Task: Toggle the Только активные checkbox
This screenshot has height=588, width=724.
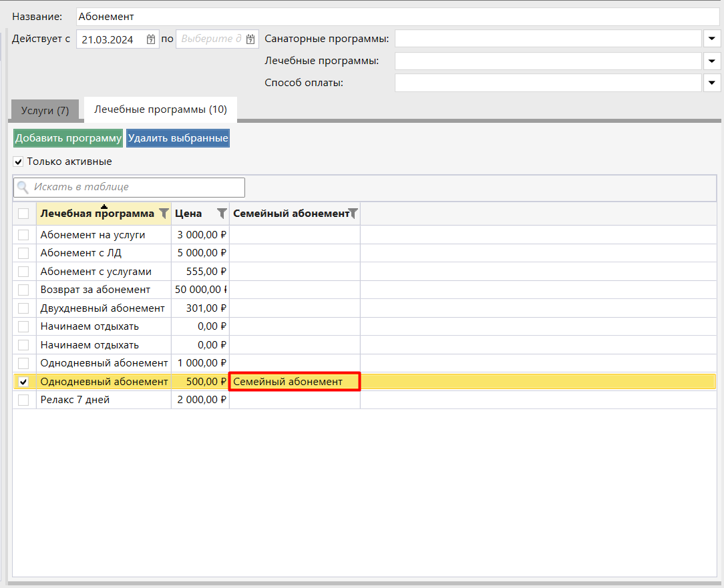Action: point(19,162)
